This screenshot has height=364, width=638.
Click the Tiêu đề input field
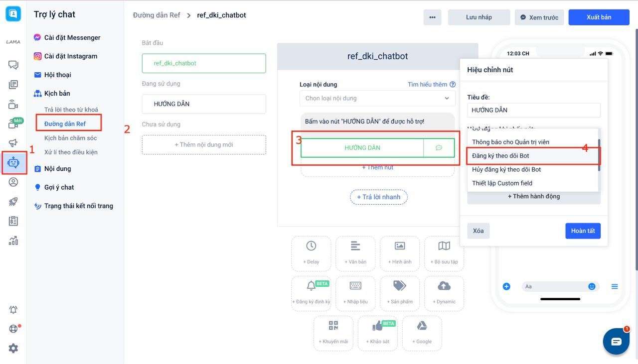pyautogui.click(x=533, y=110)
